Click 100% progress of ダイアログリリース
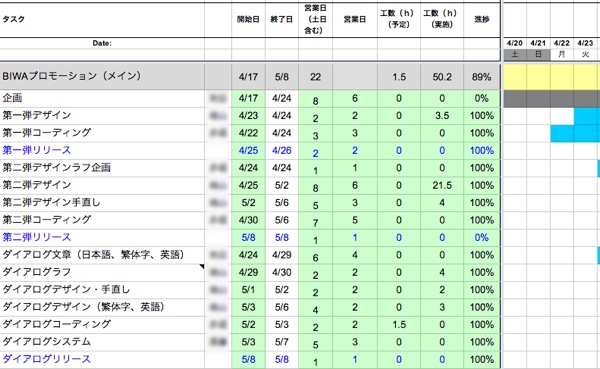Screen dimensions: 600x369 click(481, 359)
